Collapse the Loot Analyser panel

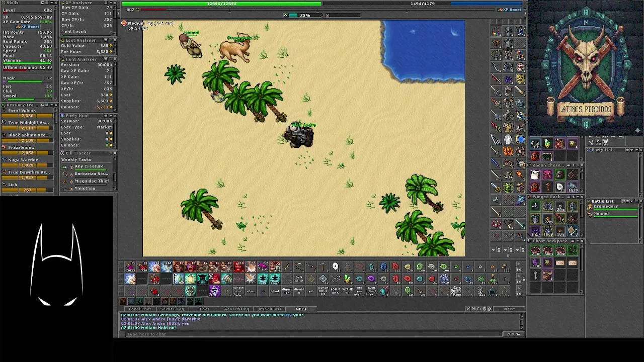coord(111,40)
